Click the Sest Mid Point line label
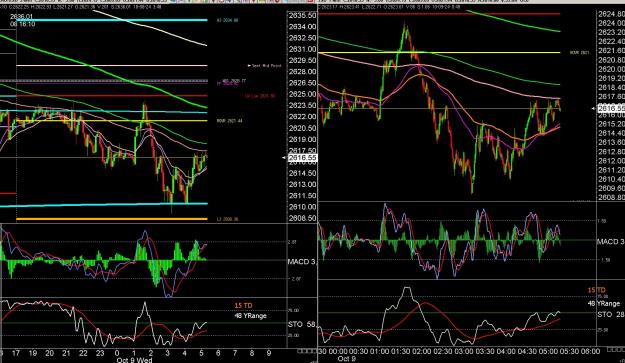This screenshot has width=625, height=363. click(265, 65)
